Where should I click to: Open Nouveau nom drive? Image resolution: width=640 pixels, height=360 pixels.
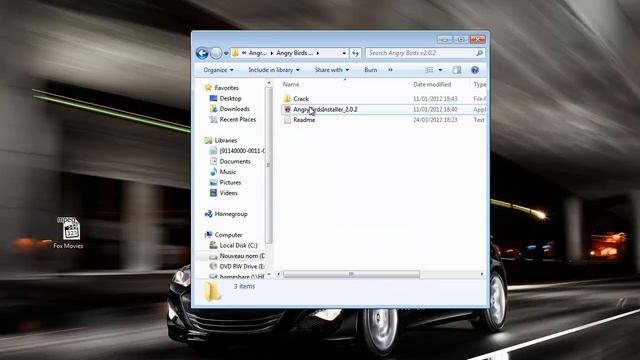point(242,256)
